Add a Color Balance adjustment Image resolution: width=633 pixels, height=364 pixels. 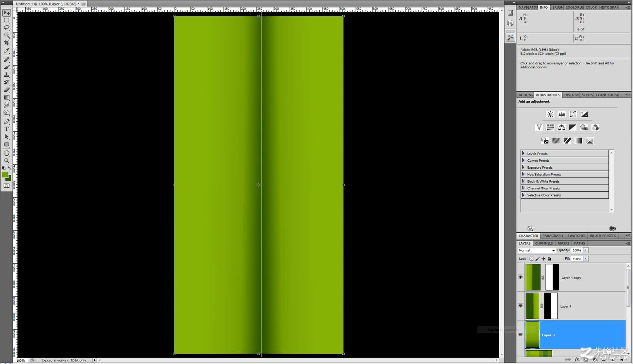point(561,127)
